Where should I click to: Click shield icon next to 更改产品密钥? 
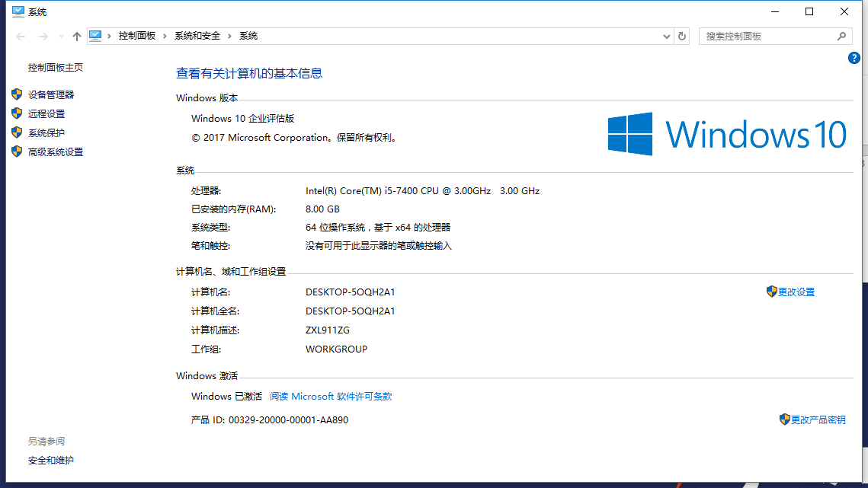[784, 419]
